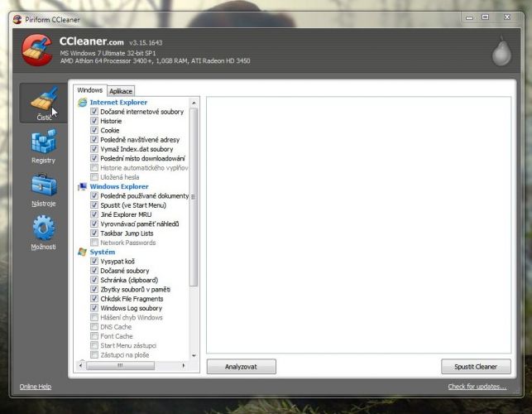Click the Windows Explorer group icon

(83, 186)
